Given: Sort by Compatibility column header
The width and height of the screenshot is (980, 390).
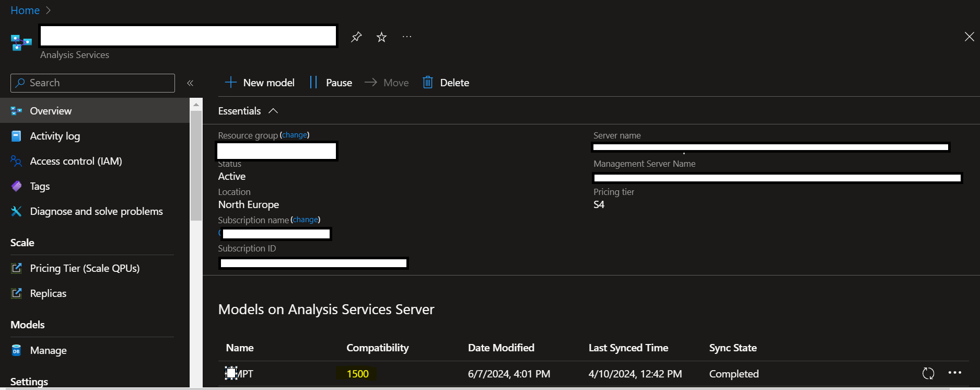Looking at the screenshot, I should (x=377, y=348).
